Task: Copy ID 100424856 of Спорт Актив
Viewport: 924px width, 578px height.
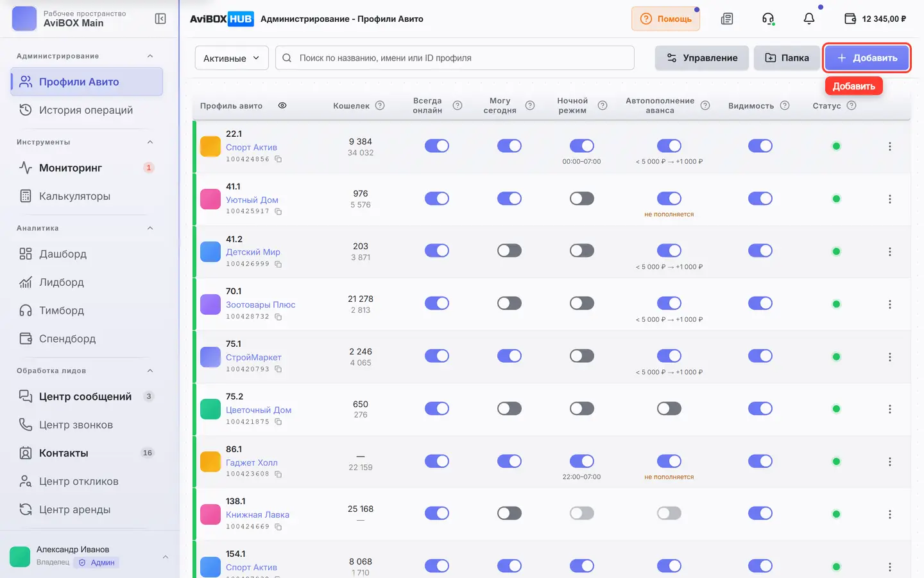Action: click(x=278, y=159)
